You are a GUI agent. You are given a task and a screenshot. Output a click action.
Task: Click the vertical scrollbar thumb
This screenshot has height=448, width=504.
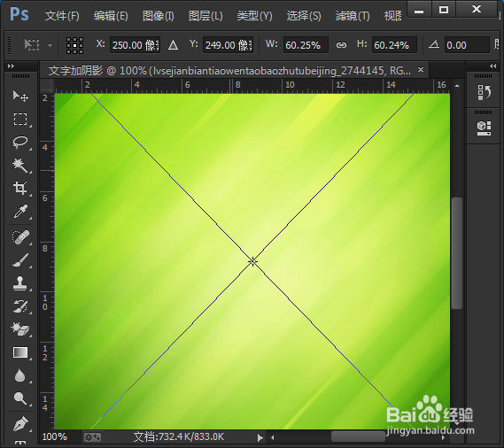(x=457, y=253)
